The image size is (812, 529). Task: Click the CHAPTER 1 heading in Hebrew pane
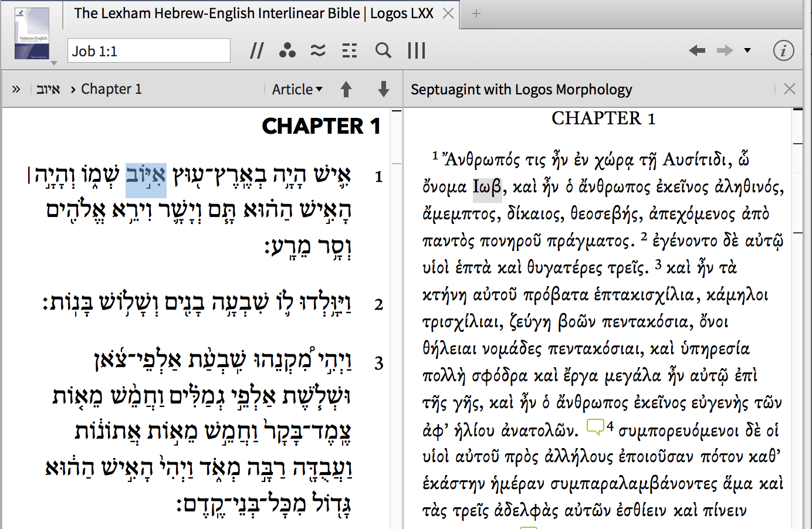(322, 126)
